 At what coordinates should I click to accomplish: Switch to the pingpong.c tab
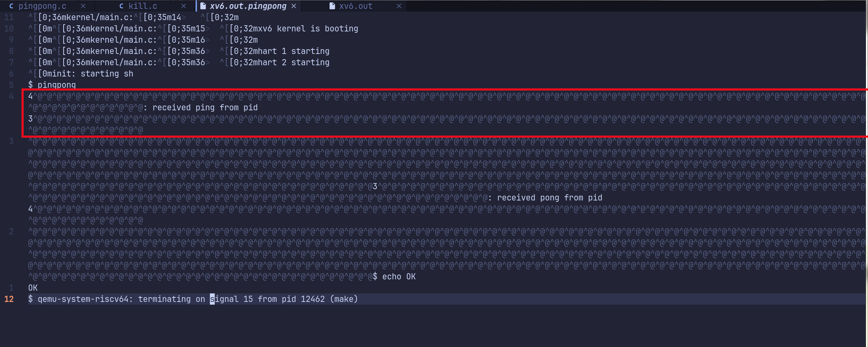tap(42, 6)
